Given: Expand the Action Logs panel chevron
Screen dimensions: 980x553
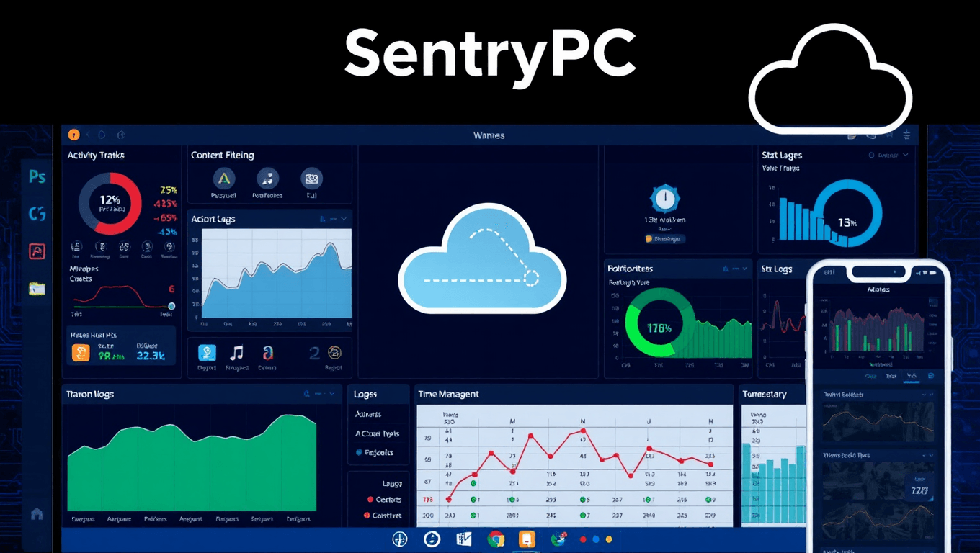Looking at the screenshot, I should coord(344,219).
